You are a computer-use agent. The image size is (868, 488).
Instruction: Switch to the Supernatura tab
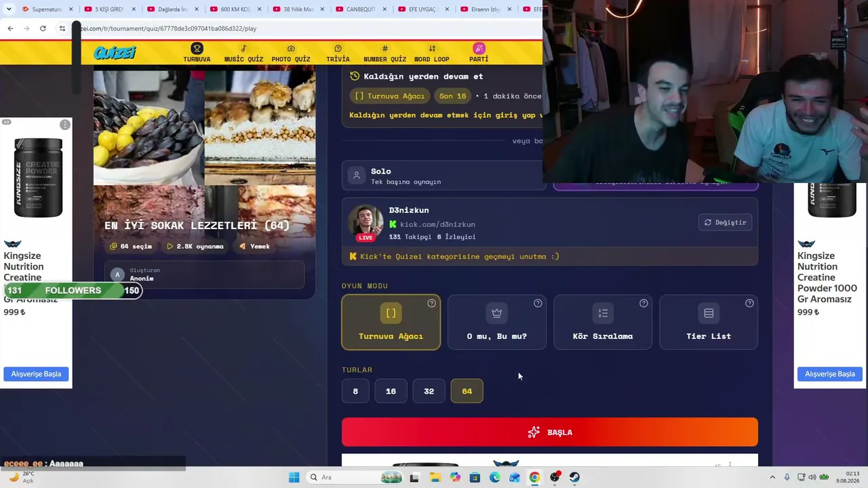pos(46,9)
